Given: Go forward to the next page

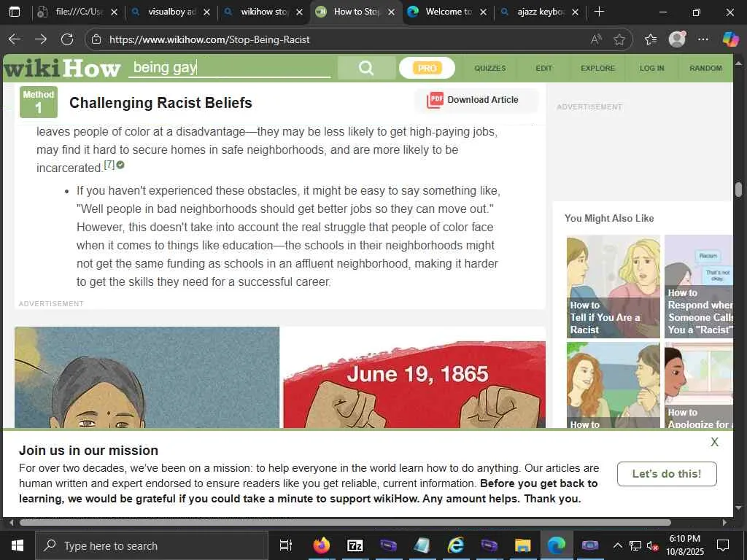Looking at the screenshot, I should 41,39.
